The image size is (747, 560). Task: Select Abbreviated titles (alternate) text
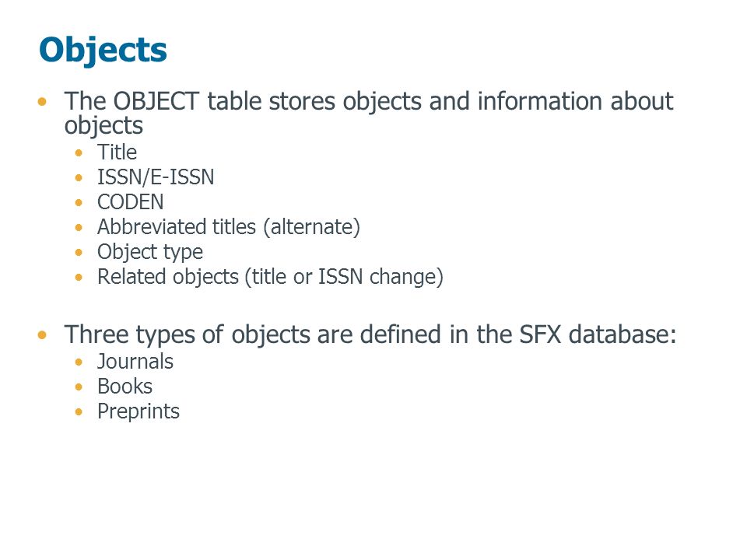coord(229,227)
